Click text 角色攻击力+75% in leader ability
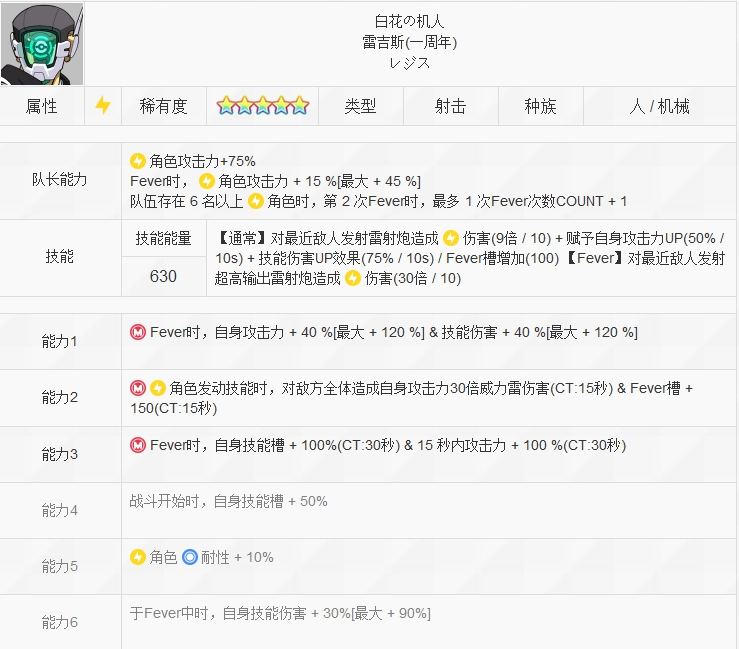Screen dimensions: 739x649 click(x=202, y=161)
